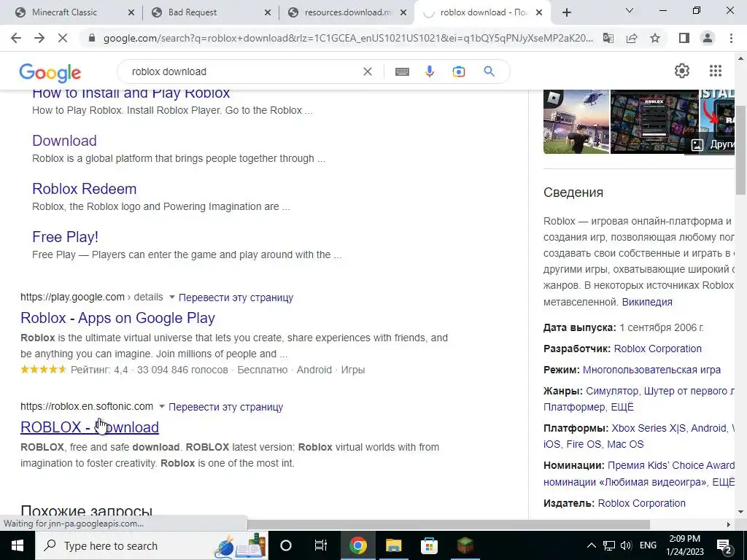Open Task View on taskbar
Image resolution: width=747 pixels, height=560 pixels.
pyautogui.click(x=321, y=545)
